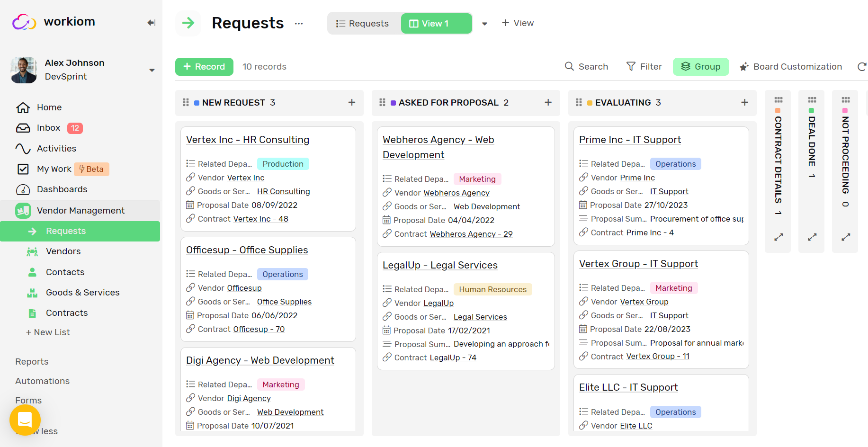Open Dashboards from the sidebar
The height and width of the screenshot is (447, 868).
tap(62, 189)
